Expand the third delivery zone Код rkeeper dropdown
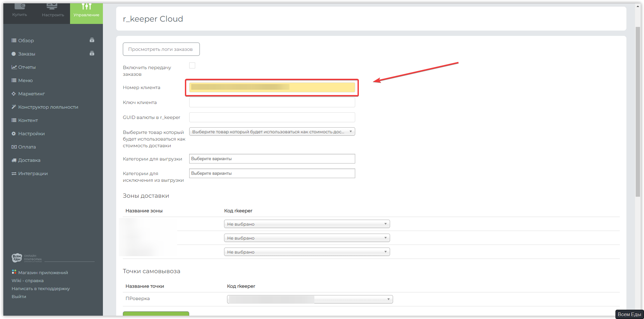 (x=307, y=252)
